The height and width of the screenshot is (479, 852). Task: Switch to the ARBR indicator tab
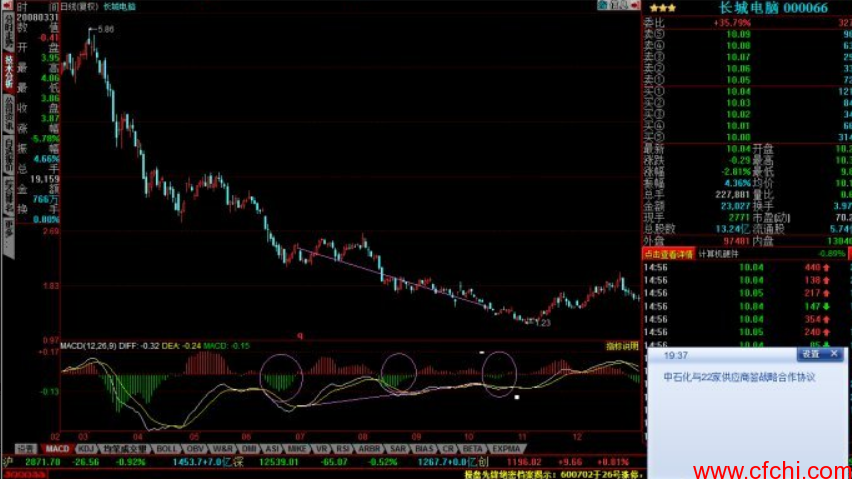(369, 449)
